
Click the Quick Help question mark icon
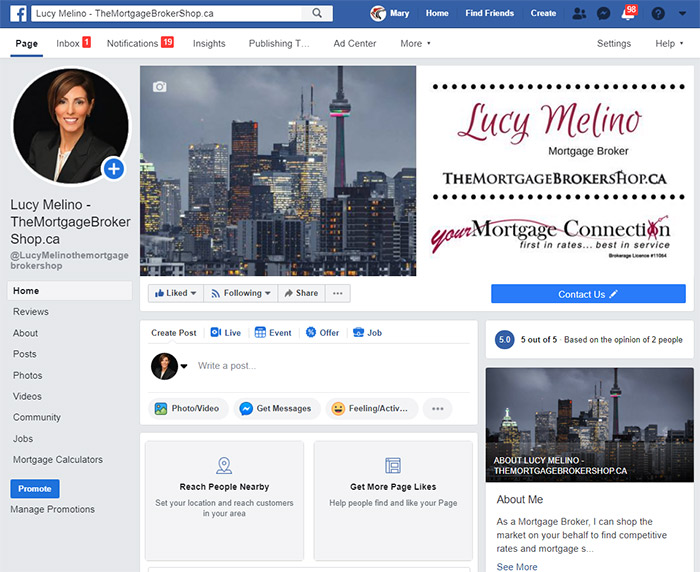[x=658, y=13]
